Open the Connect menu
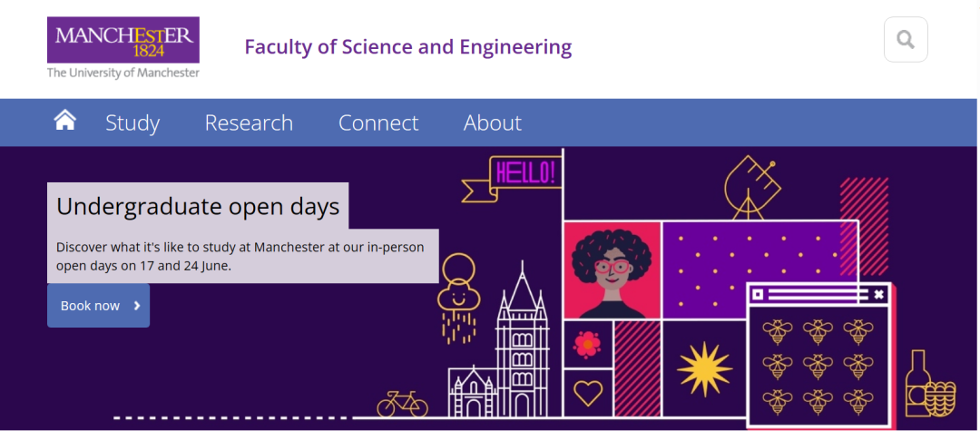The height and width of the screenshot is (431, 980). pyautogui.click(x=378, y=122)
